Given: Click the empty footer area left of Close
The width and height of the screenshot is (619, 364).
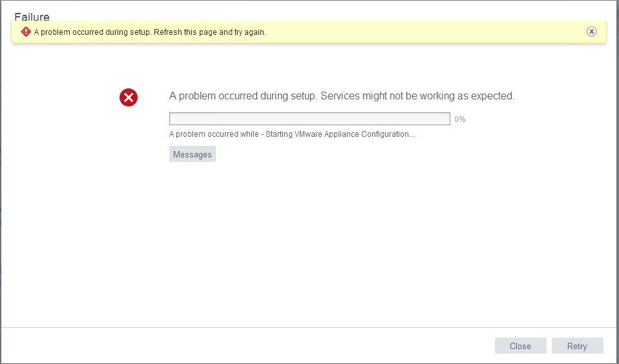Looking at the screenshot, I should (258, 346).
